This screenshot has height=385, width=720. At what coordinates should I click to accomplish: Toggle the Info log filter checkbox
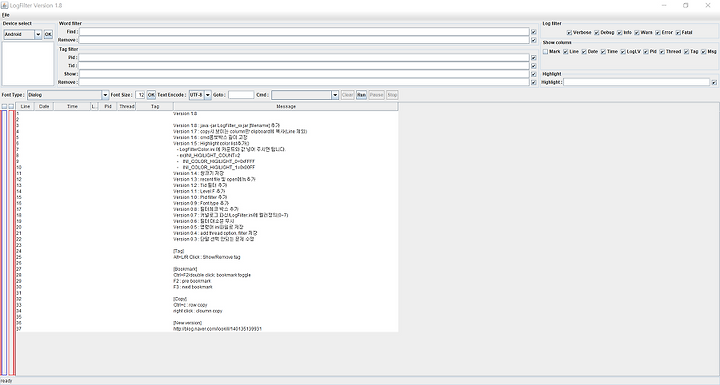click(620, 33)
